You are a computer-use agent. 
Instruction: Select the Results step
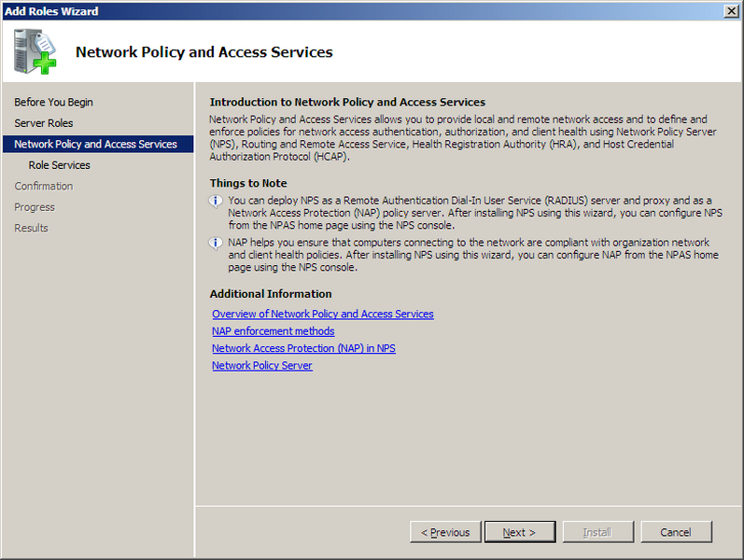[31, 229]
